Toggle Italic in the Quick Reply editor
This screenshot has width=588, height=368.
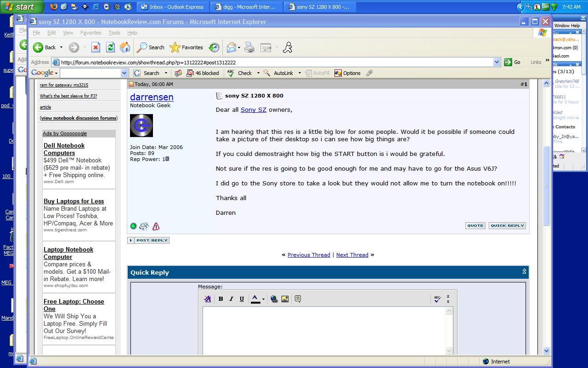click(x=232, y=299)
